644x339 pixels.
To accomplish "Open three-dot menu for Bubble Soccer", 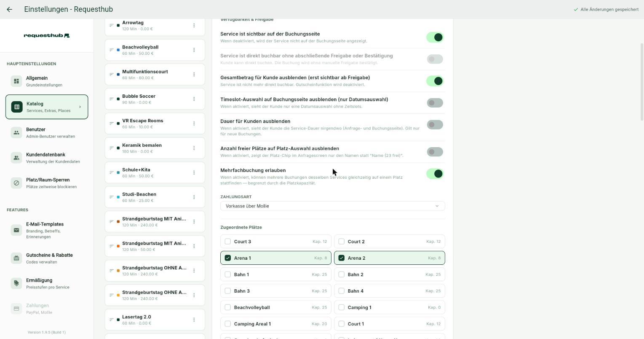I will tap(194, 99).
